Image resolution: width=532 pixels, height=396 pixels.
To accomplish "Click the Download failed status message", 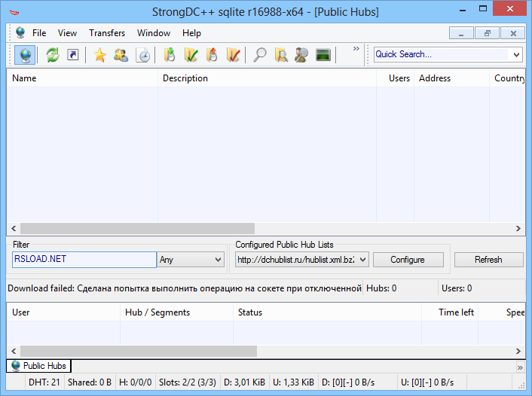I will click(185, 288).
